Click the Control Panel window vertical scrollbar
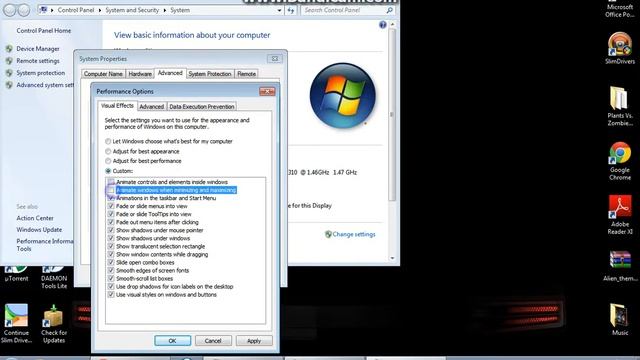The height and width of the screenshot is (360, 640). click(392, 114)
